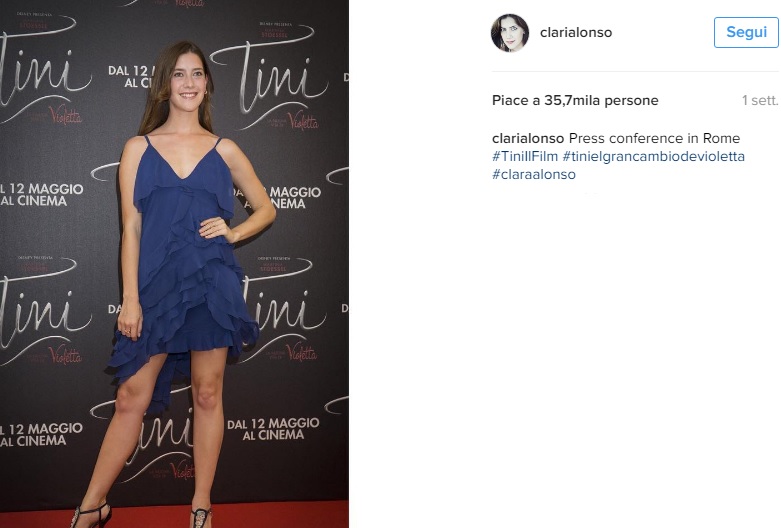Open the #tinielgrancambiodevioletta hashtag

(x=653, y=156)
